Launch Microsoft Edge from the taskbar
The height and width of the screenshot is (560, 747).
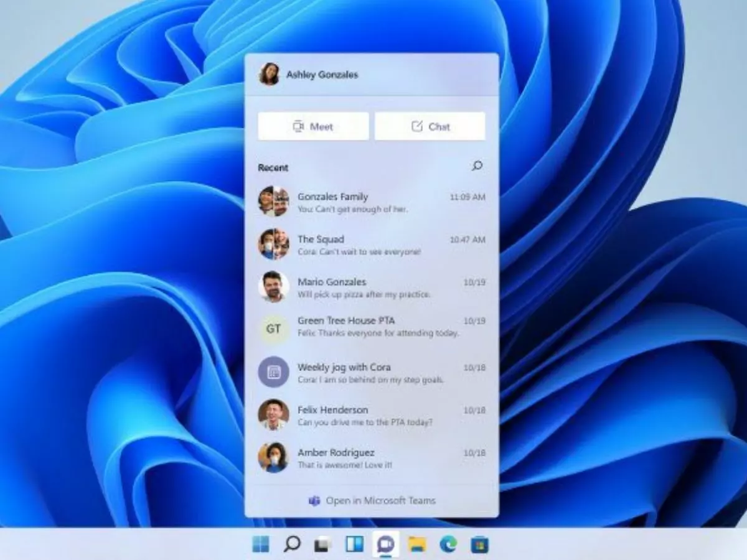[448, 543]
